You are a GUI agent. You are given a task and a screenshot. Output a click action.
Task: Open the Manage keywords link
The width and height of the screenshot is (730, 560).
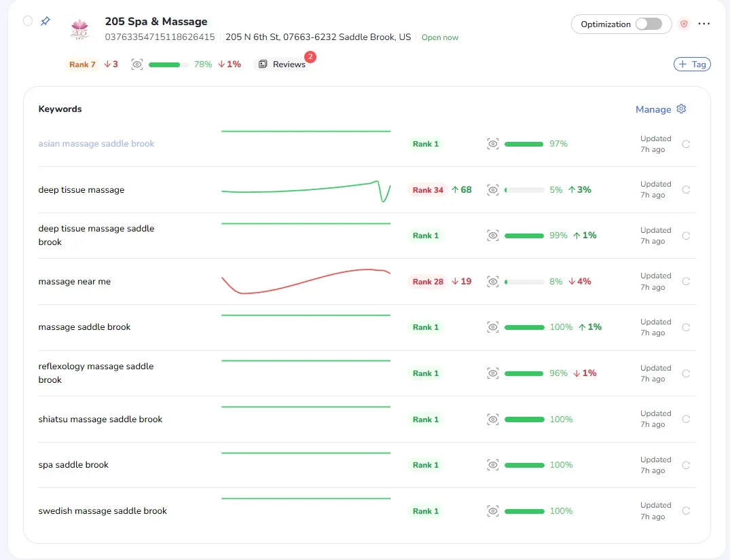tap(653, 109)
